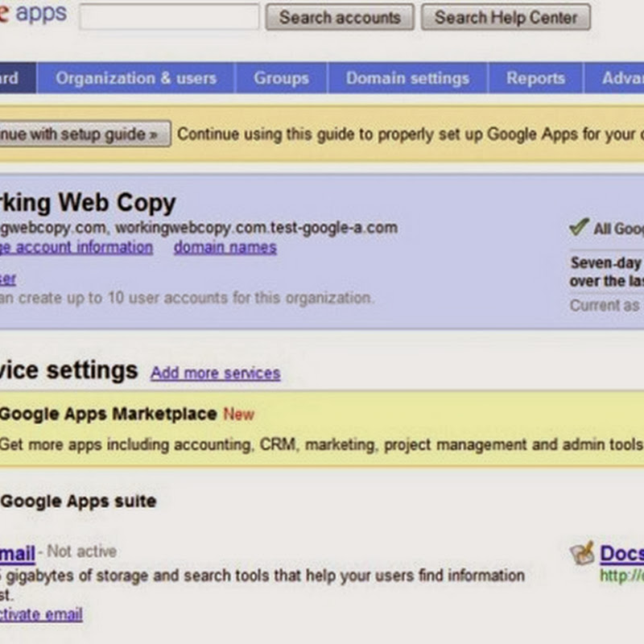Image resolution: width=644 pixels, height=644 pixels.
Task: Click the Service settings heading
Action: pyautogui.click(x=69, y=371)
